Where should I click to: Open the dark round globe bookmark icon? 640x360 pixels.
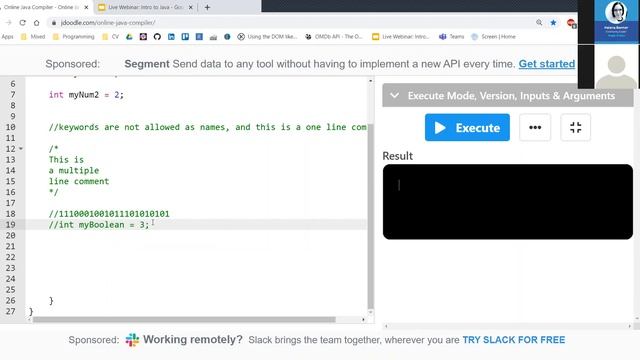(227, 37)
